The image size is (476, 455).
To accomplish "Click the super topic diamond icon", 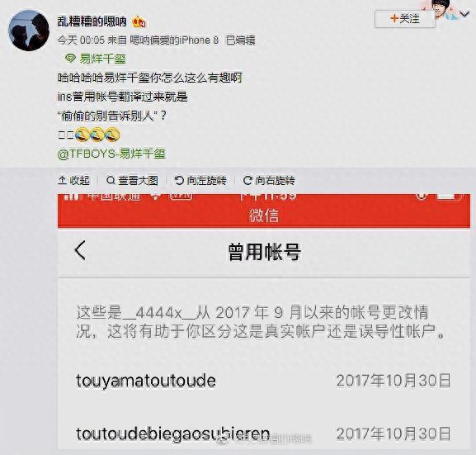I will [x=70, y=59].
